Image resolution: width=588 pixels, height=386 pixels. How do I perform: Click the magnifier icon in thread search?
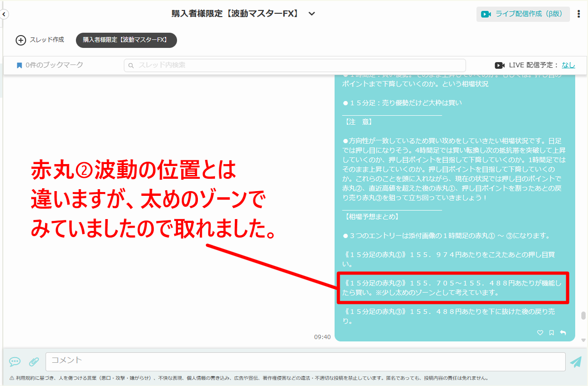[131, 65]
